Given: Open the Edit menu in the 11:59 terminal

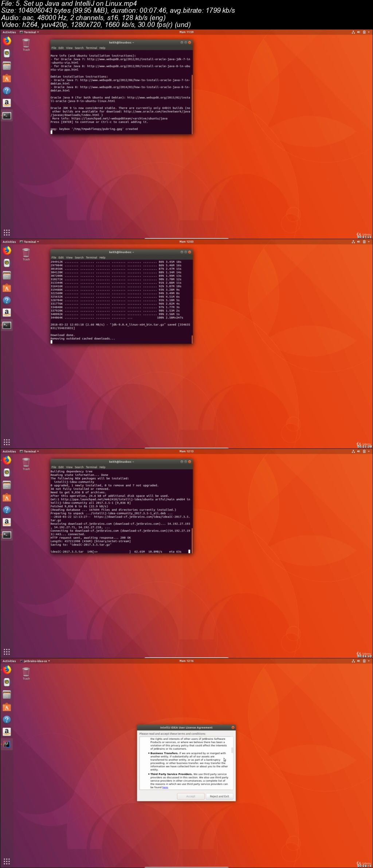Looking at the screenshot, I should click(61, 48).
